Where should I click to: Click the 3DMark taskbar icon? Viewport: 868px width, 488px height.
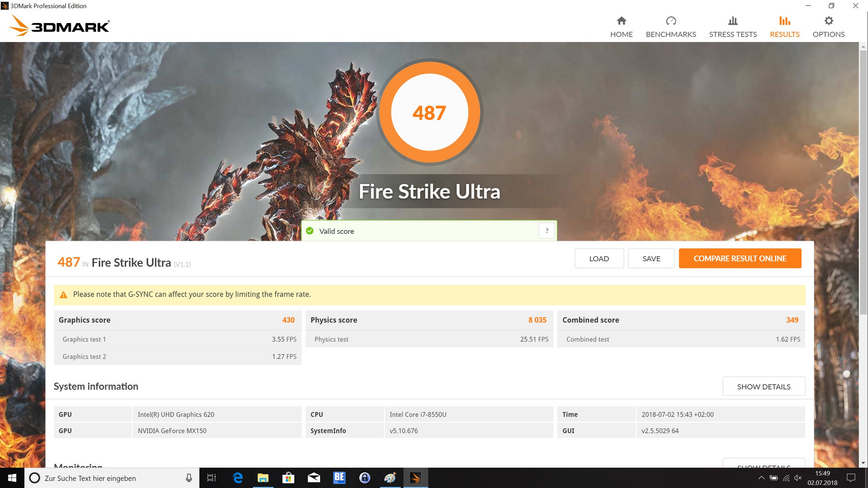(415, 478)
